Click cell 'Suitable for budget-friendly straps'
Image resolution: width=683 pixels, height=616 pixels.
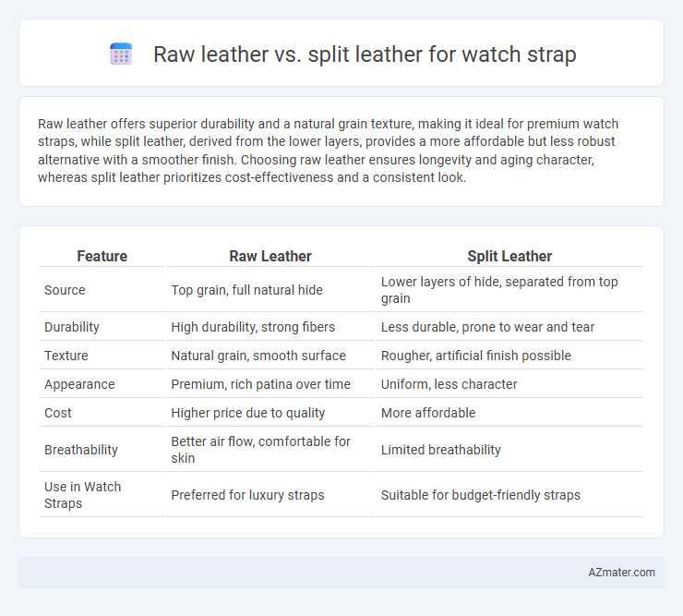pyautogui.click(x=481, y=495)
